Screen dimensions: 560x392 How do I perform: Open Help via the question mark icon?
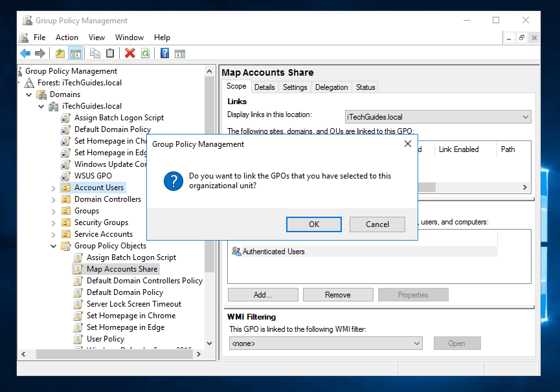pos(164,53)
